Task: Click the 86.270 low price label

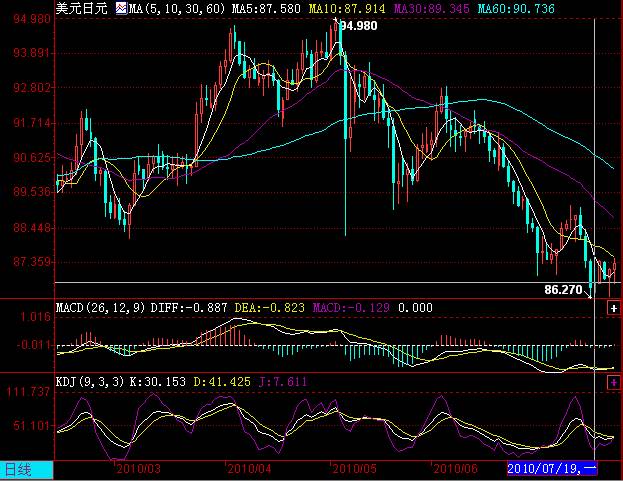Action: 563,290
